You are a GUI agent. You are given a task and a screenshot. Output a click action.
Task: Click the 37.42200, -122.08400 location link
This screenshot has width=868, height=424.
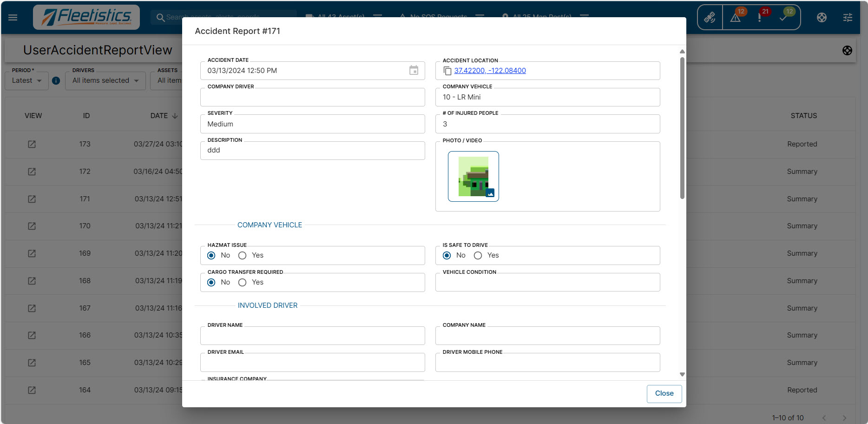(x=490, y=71)
